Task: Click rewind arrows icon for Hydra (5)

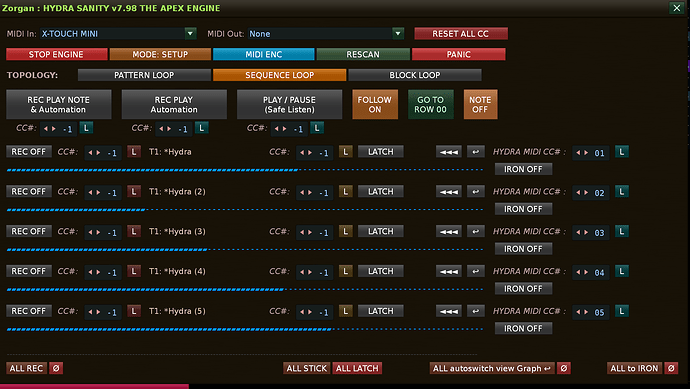Action: (448, 311)
